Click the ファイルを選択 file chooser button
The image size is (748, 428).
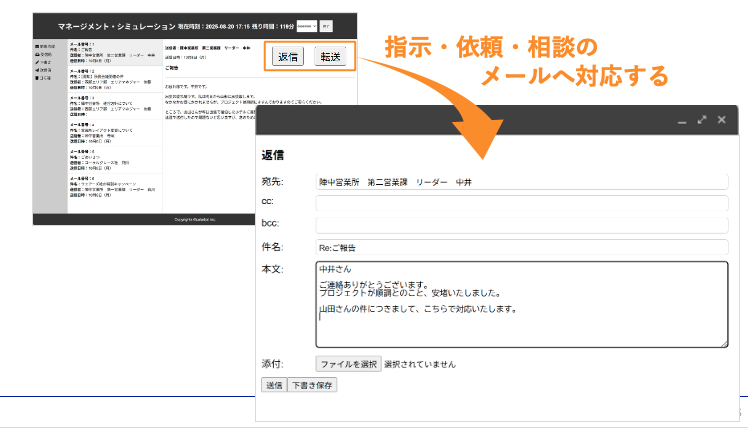click(x=348, y=365)
